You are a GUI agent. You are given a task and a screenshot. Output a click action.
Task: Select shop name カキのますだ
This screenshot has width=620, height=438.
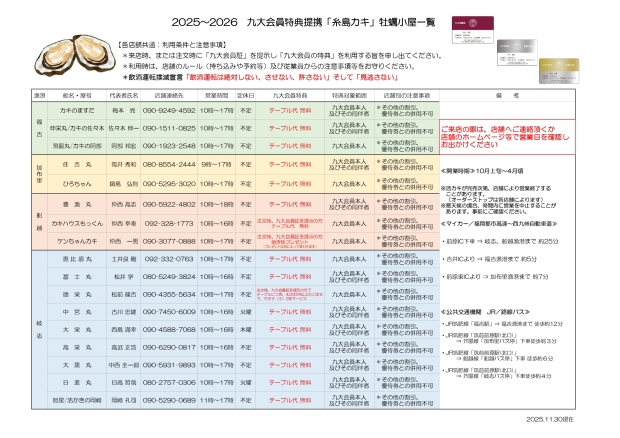tap(77, 111)
